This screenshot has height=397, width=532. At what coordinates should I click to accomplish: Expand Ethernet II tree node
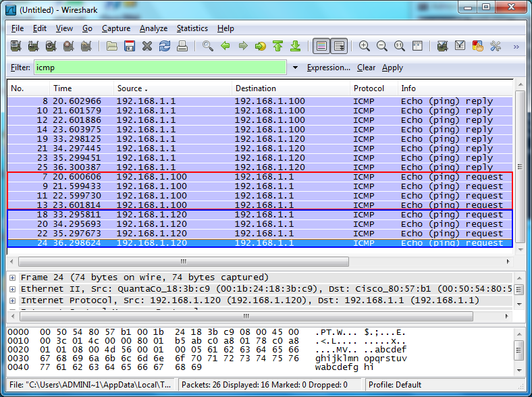(13, 290)
